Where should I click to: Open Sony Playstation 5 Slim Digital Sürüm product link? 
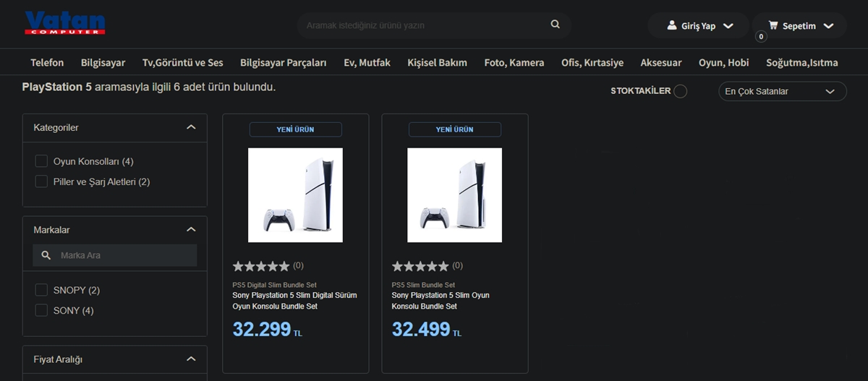(294, 301)
